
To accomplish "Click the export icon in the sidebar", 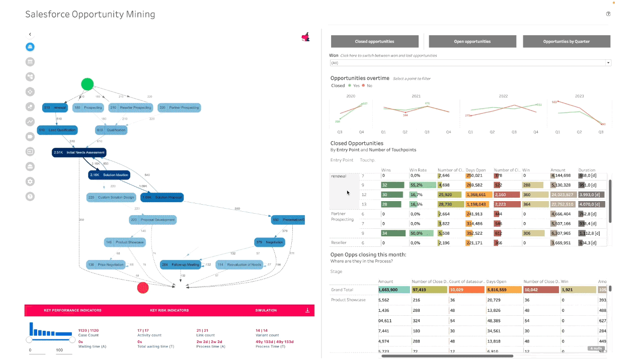I will click(30, 151).
